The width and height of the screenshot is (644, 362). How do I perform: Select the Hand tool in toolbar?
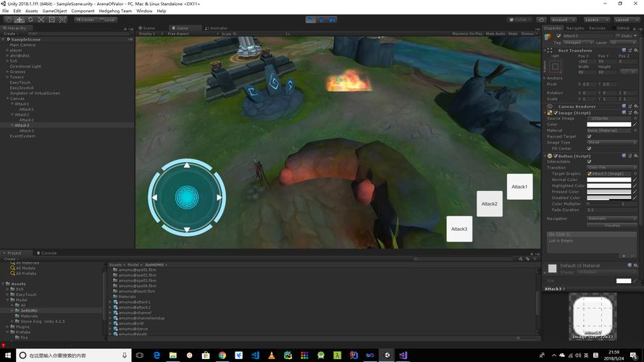[x=9, y=20]
